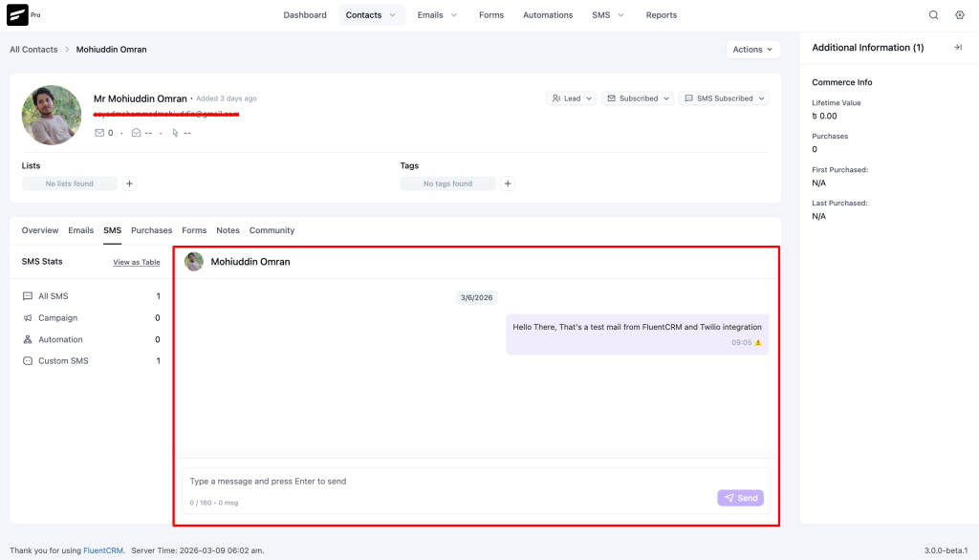Click the Automation icon in SMS Stats
979x560 pixels.
point(28,339)
